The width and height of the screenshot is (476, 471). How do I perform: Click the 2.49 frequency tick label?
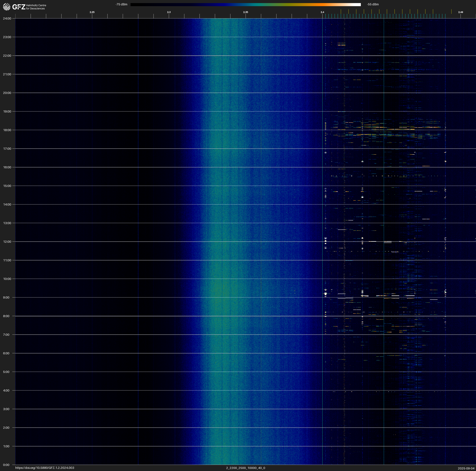click(x=460, y=12)
